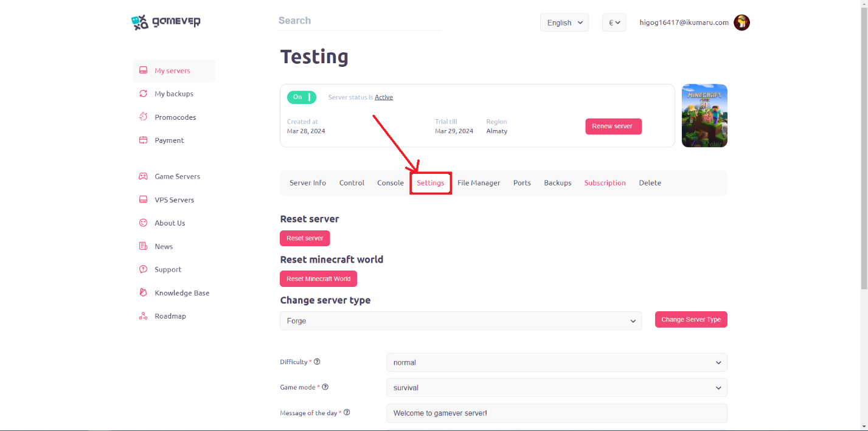The image size is (868, 431).
Task: Click the Difficulty help question-mark icon
Action: (317, 362)
